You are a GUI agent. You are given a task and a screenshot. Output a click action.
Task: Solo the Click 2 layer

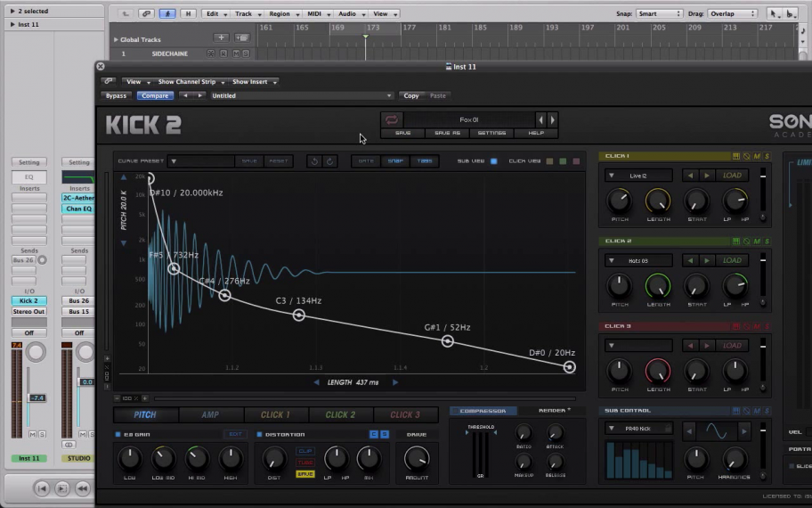[x=767, y=241]
